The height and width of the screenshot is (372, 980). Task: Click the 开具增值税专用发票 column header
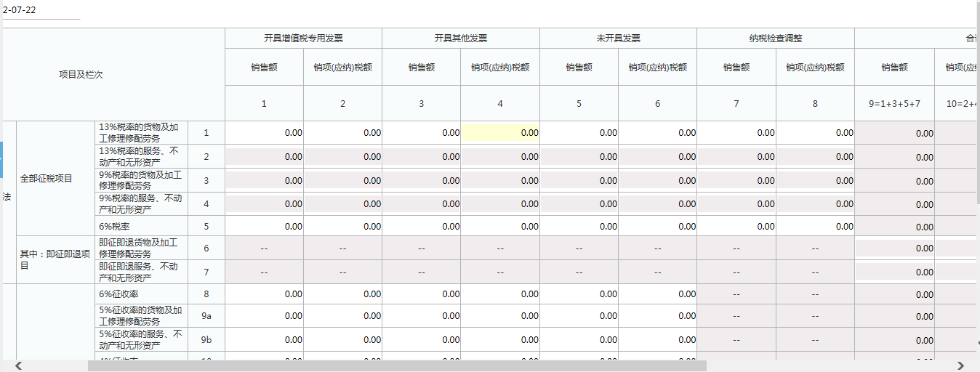point(304,39)
